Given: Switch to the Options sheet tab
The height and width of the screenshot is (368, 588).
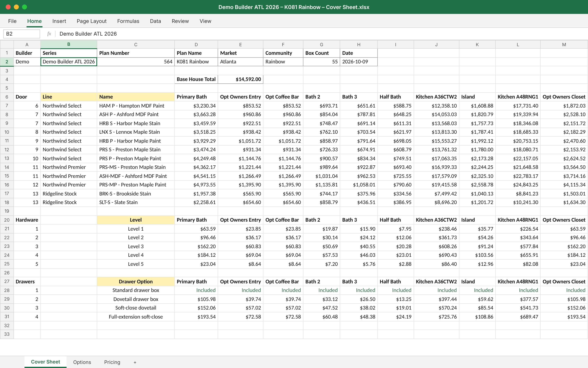Looking at the screenshot, I should (82, 362).
